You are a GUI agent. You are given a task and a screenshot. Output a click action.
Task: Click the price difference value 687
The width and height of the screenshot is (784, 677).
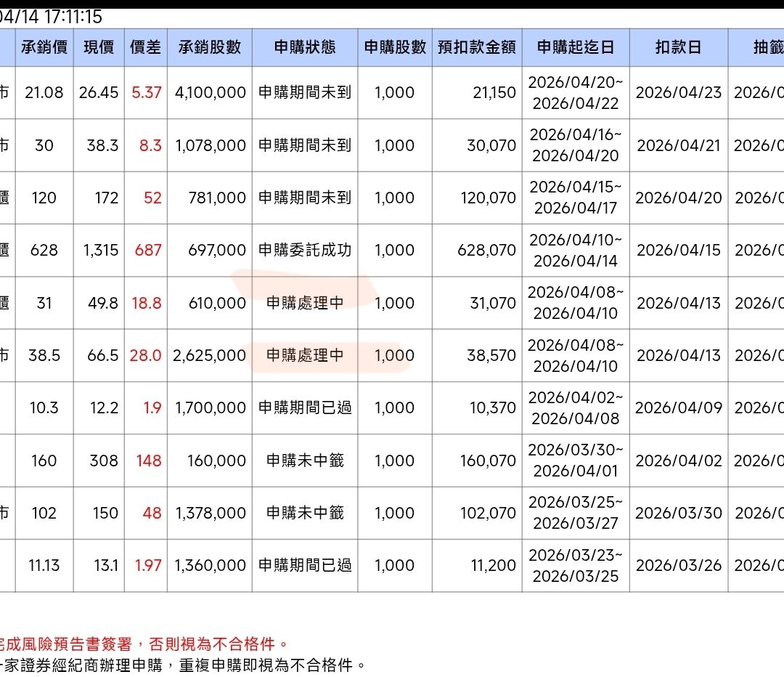click(148, 250)
